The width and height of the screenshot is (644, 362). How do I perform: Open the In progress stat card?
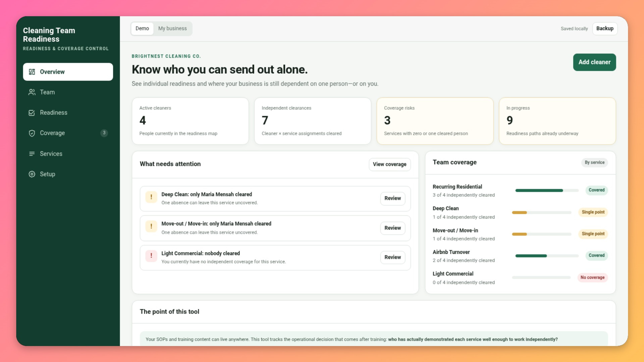(x=557, y=121)
